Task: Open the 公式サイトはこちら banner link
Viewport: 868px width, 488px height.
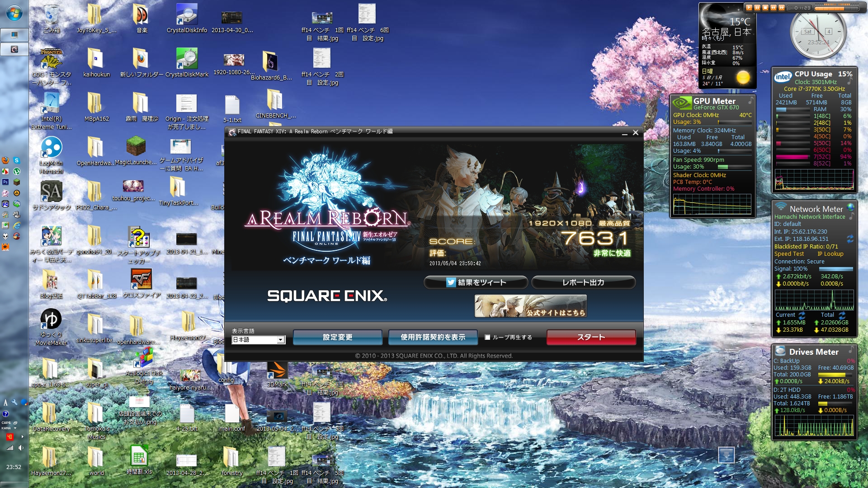Action: pos(531,306)
